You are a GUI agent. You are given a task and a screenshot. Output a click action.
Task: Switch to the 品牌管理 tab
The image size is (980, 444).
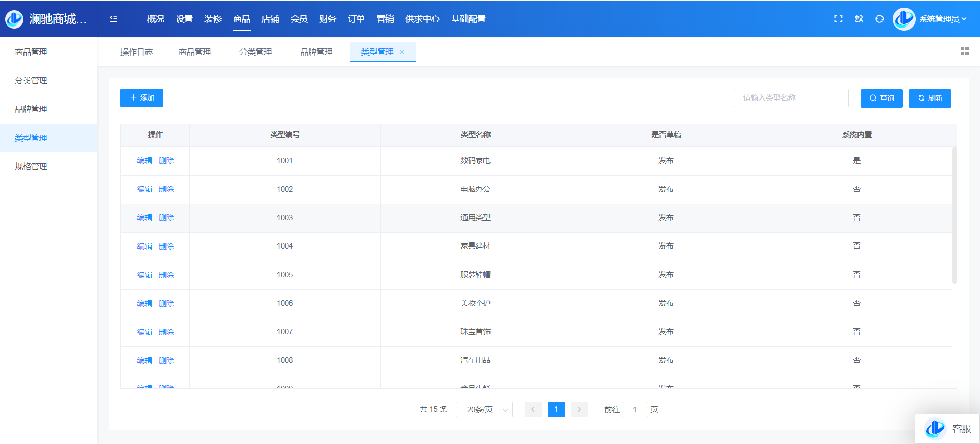(316, 52)
